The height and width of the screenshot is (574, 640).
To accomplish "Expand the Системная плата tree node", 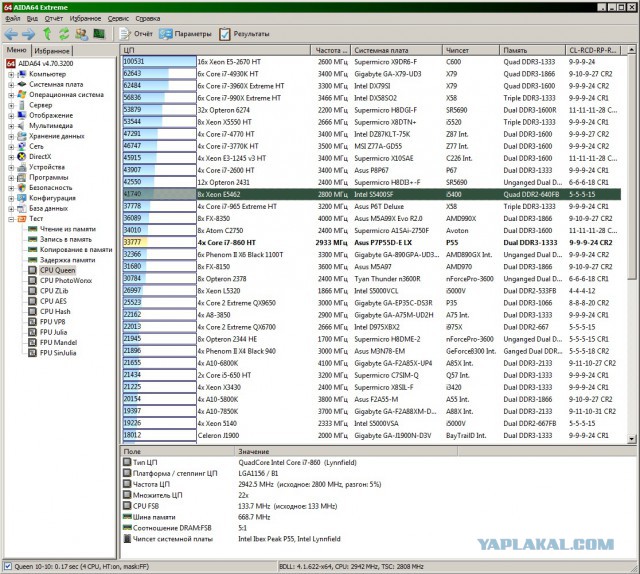I will pos(10,85).
